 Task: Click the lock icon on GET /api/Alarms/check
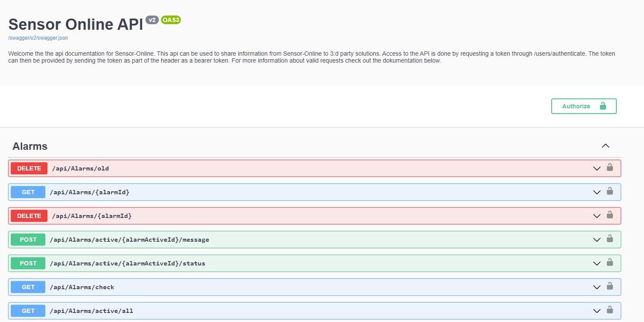(609, 286)
